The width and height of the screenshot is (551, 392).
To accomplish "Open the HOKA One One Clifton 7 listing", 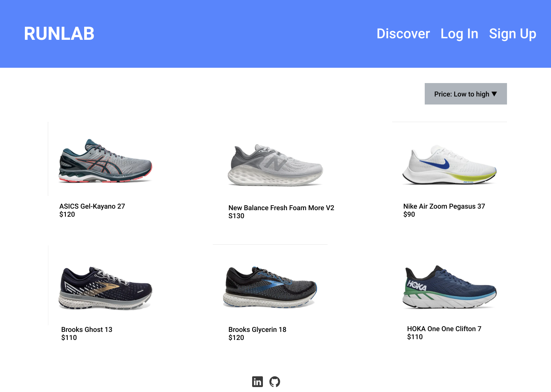I will tap(444, 328).
